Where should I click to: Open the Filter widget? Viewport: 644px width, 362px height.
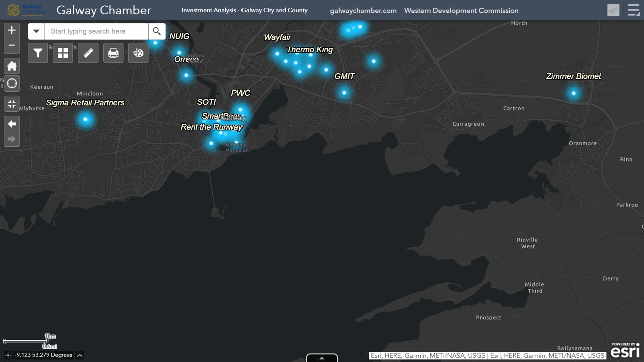(38, 53)
